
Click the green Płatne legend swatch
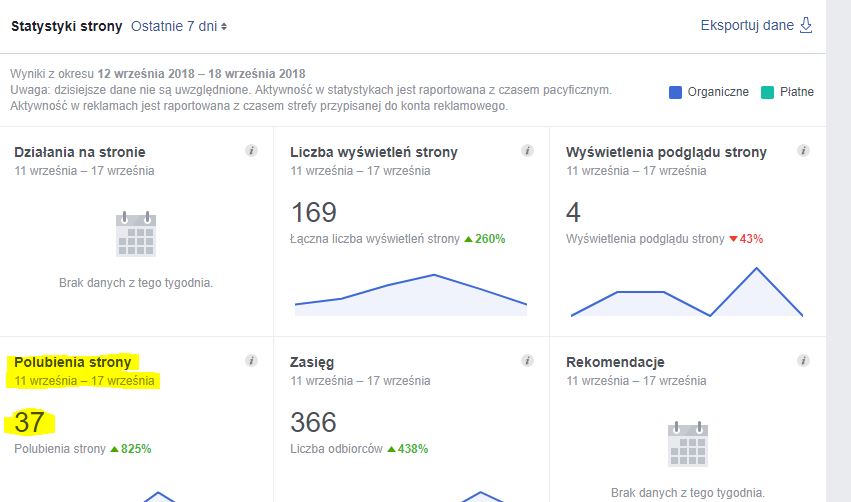[x=767, y=92]
